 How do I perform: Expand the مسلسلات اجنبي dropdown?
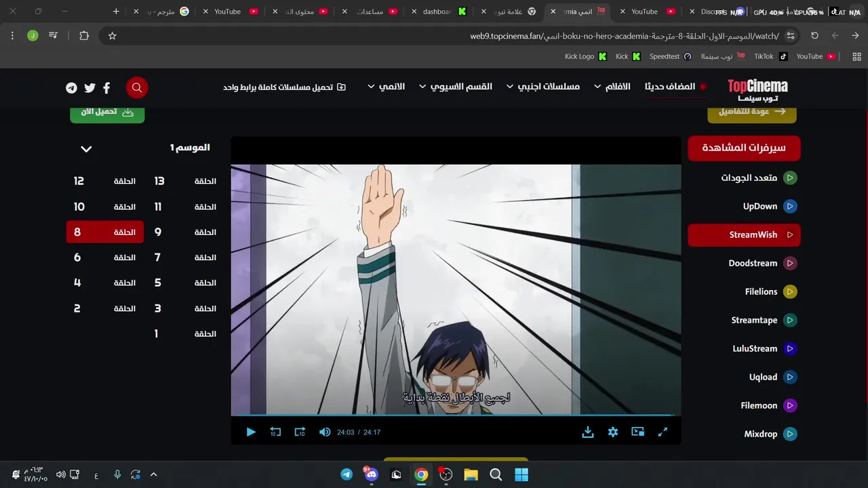tap(543, 87)
